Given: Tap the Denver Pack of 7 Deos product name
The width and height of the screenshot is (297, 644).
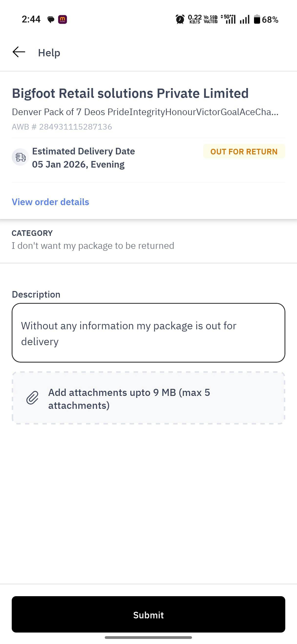Looking at the screenshot, I should click(x=145, y=112).
